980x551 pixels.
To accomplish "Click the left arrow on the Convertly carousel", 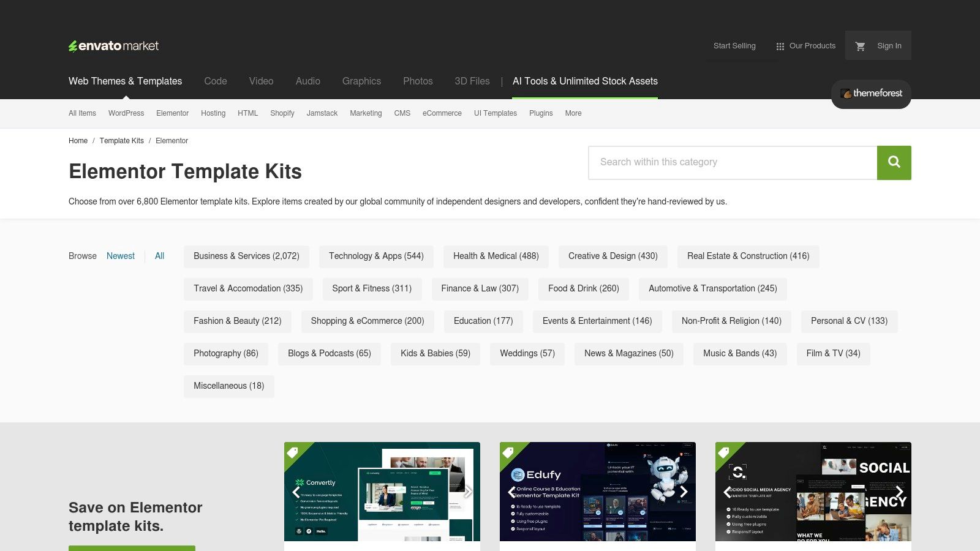I will pos(296,492).
